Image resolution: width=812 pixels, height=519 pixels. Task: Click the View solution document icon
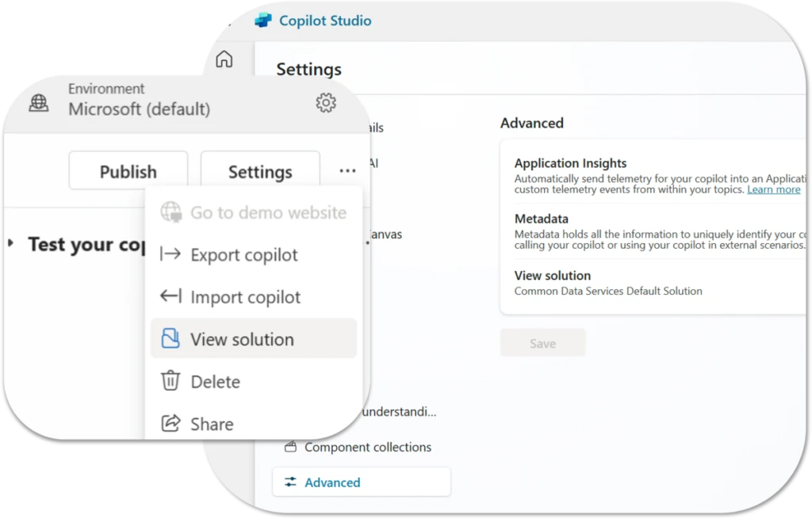tap(169, 338)
